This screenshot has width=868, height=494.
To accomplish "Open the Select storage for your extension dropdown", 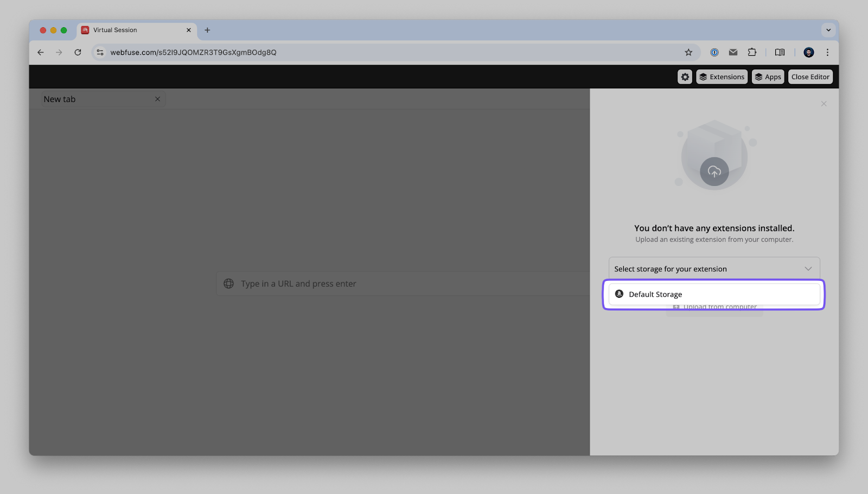I will 713,268.
